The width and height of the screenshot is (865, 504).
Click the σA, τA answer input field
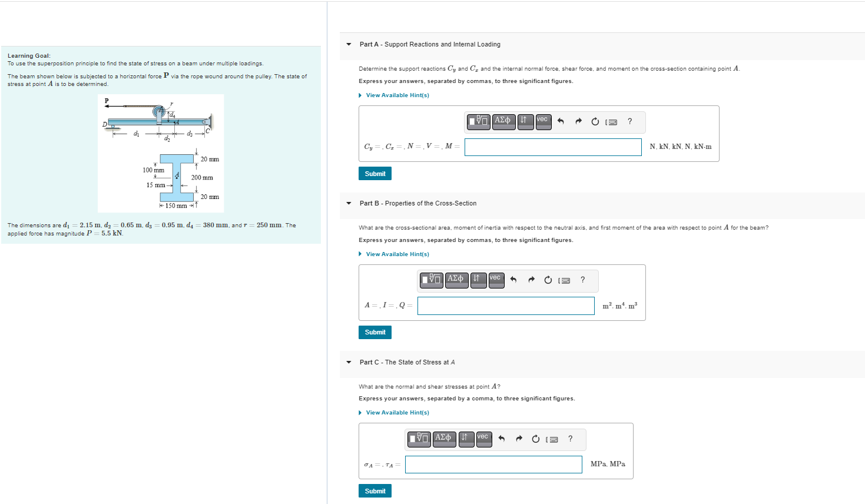(x=493, y=465)
